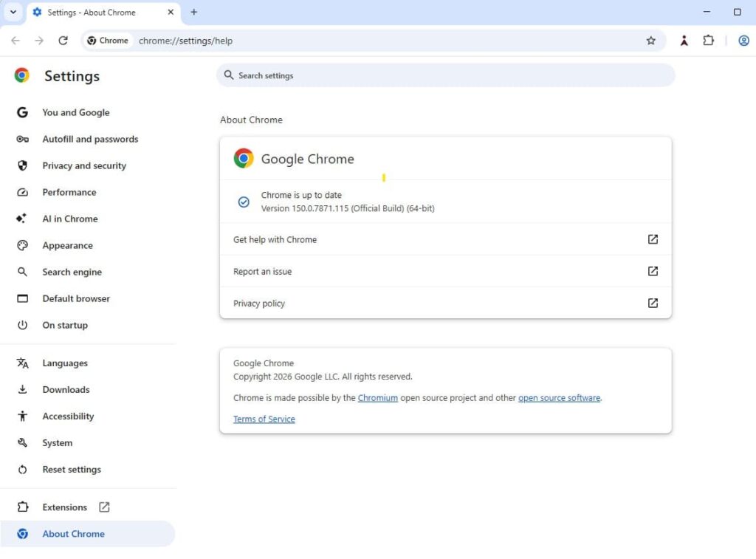
Task: Click the version 150.0.7871.115 text
Action: tap(348, 208)
